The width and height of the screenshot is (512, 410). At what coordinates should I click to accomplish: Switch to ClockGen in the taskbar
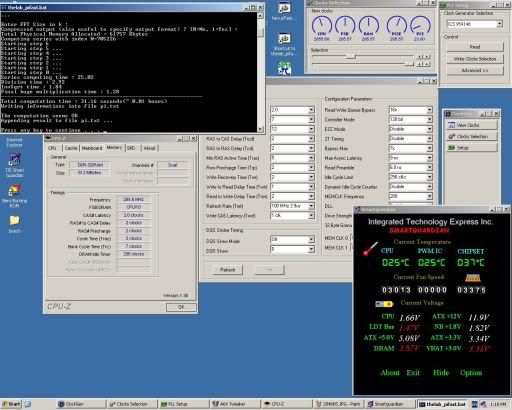pyautogui.click(x=80, y=404)
